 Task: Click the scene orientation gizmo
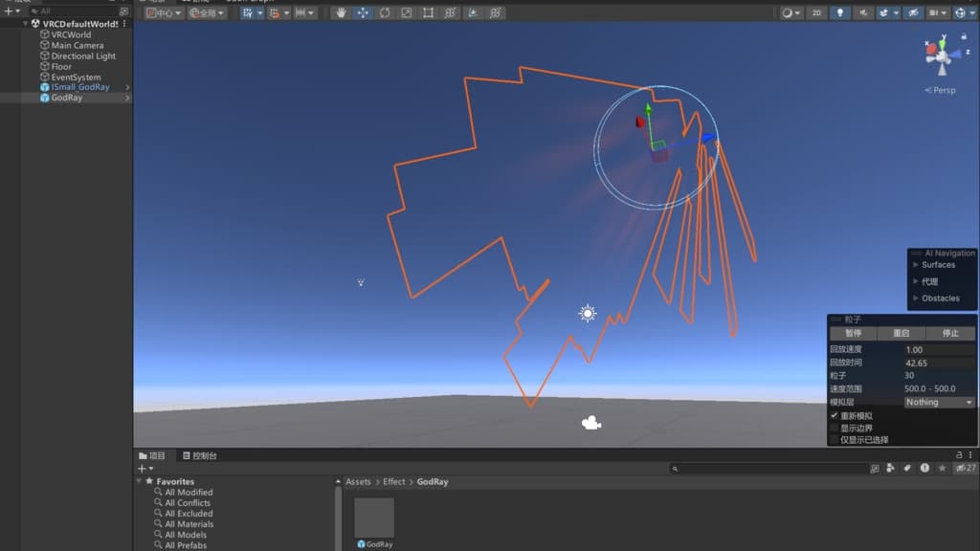(x=942, y=55)
